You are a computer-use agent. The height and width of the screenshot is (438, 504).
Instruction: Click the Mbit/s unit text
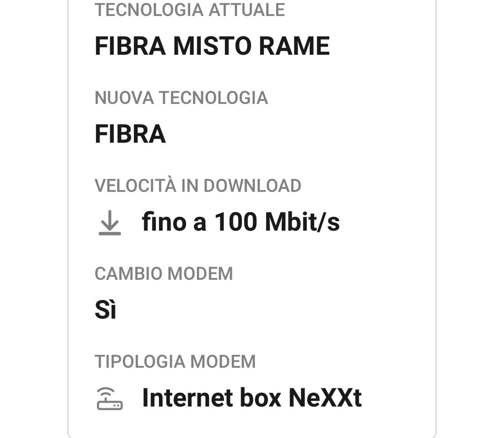(302, 222)
